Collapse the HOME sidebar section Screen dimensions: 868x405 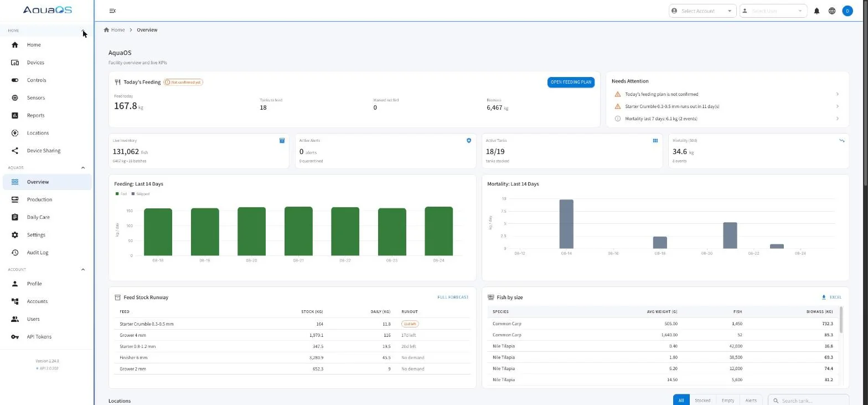point(83,30)
